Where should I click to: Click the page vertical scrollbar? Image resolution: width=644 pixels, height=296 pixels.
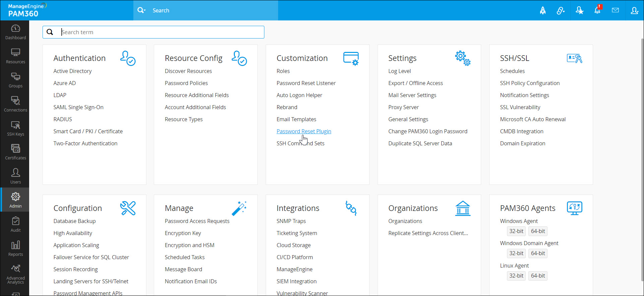point(642,161)
